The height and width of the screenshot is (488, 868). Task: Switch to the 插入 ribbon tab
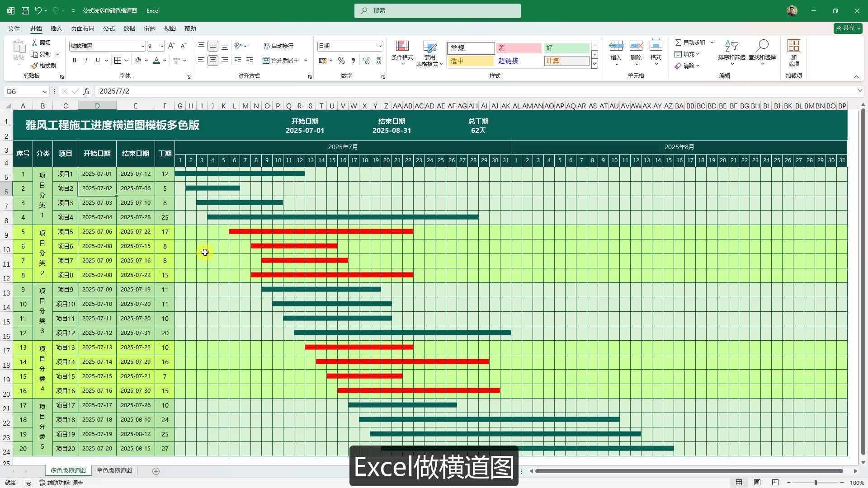(x=56, y=28)
